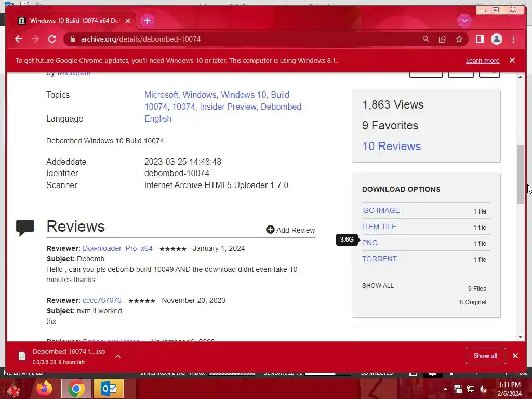Open Firefox from the taskbar
The height and width of the screenshot is (399, 532).
tap(44, 389)
